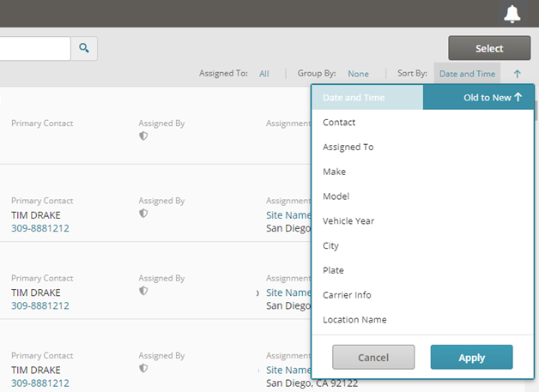The image size is (539, 392).
Task: Click shield icon under first Assigned By
Action: pos(143,136)
